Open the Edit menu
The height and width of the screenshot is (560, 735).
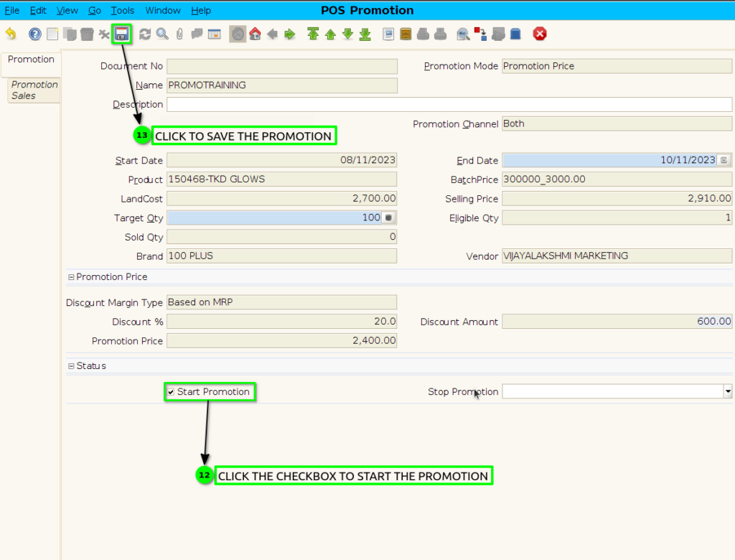39,10
